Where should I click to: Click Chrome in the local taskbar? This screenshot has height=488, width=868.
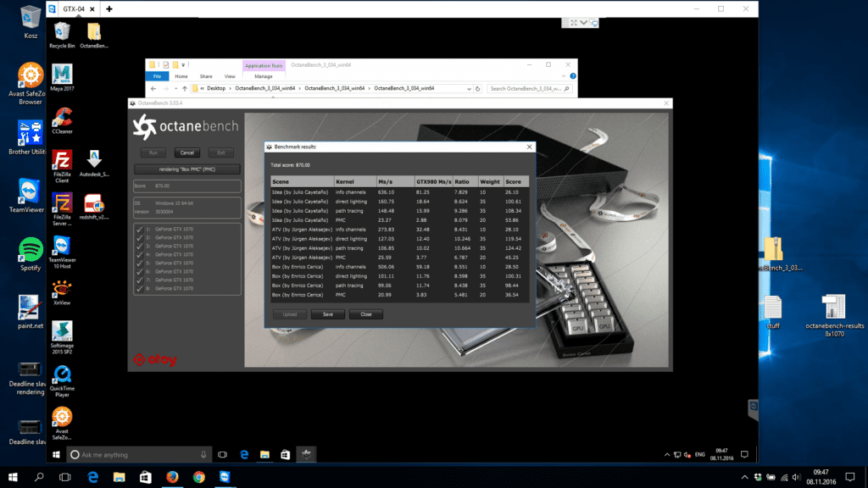coord(198,477)
